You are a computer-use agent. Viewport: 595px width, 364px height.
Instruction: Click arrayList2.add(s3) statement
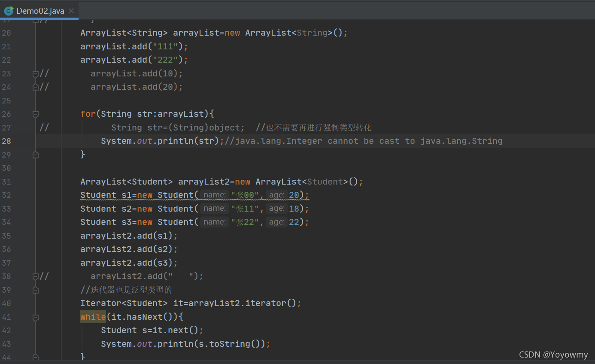click(129, 263)
